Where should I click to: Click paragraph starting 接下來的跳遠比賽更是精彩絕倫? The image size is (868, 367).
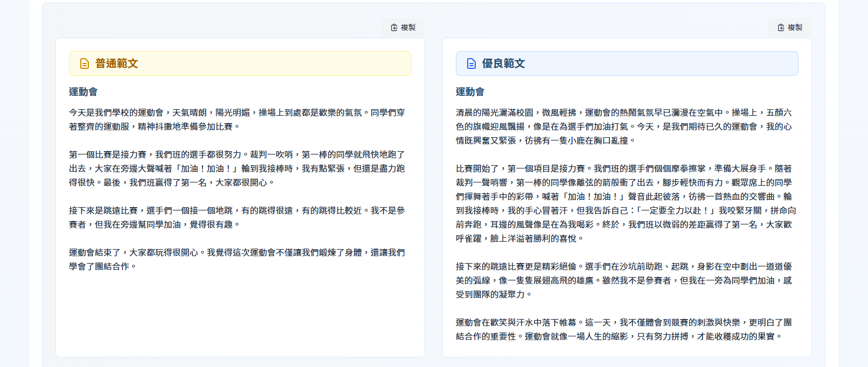coord(624,280)
